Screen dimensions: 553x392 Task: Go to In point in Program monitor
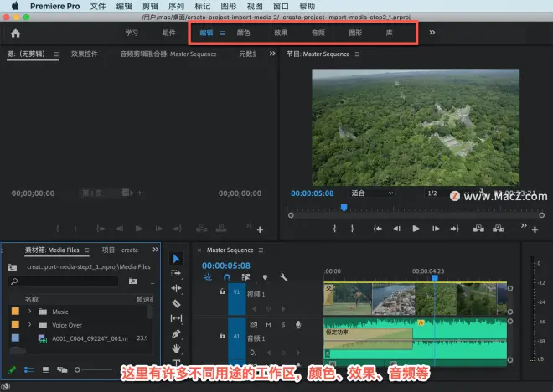[378, 229]
